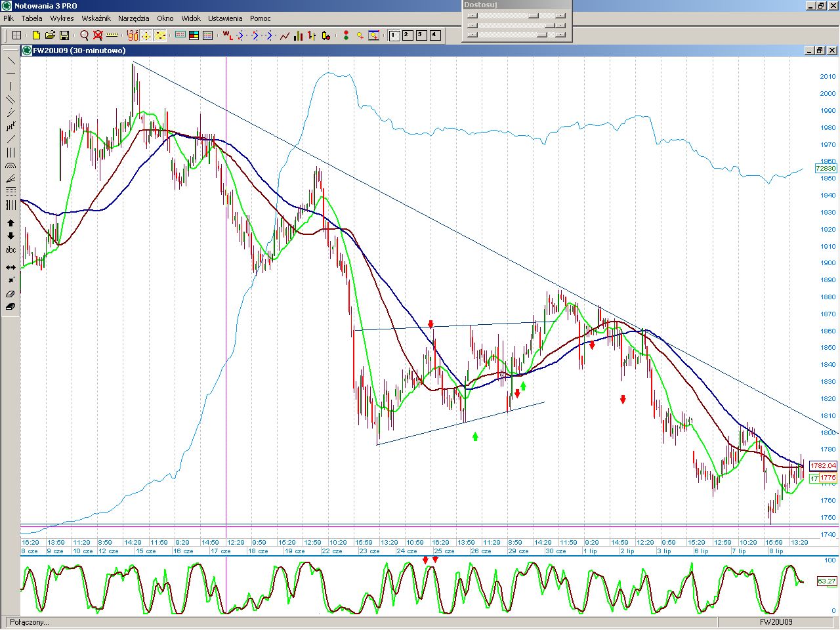This screenshot has width=840, height=630.
Task: Click the Save floppy disk icon
Action: click(x=64, y=35)
